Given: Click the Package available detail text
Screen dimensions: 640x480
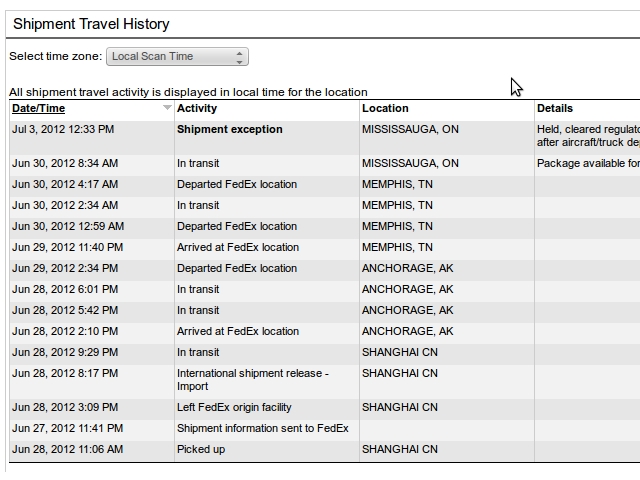Looking at the screenshot, I should tap(588, 163).
